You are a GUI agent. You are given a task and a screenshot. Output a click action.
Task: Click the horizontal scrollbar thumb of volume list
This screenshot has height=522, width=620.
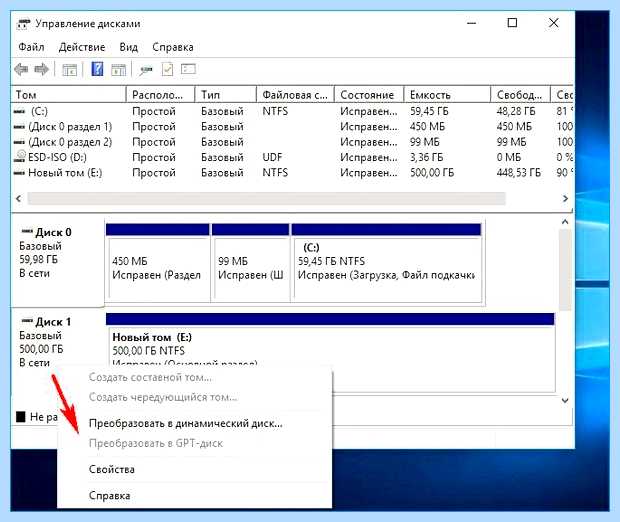point(267,199)
